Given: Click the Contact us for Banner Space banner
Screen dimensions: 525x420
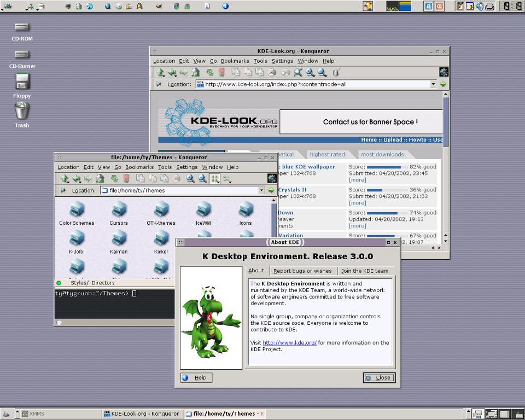Looking at the screenshot, I should [361, 122].
